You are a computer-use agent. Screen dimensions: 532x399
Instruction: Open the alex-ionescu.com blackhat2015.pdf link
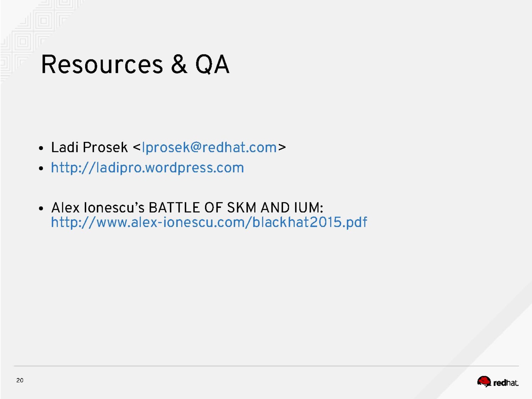209,222
